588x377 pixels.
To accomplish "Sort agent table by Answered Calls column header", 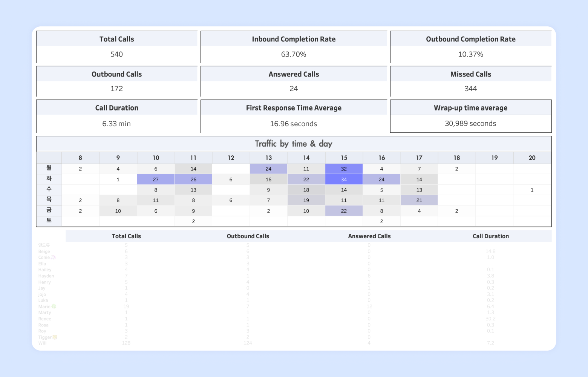I will click(369, 236).
